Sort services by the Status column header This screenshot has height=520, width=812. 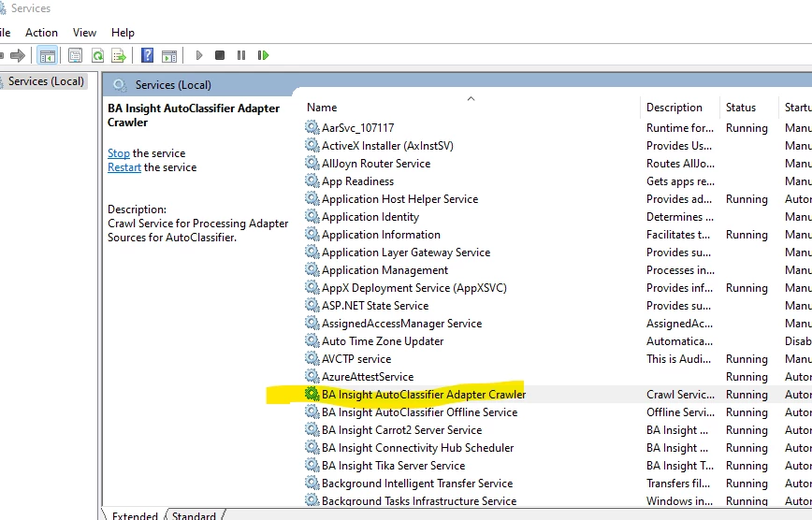(741, 108)
